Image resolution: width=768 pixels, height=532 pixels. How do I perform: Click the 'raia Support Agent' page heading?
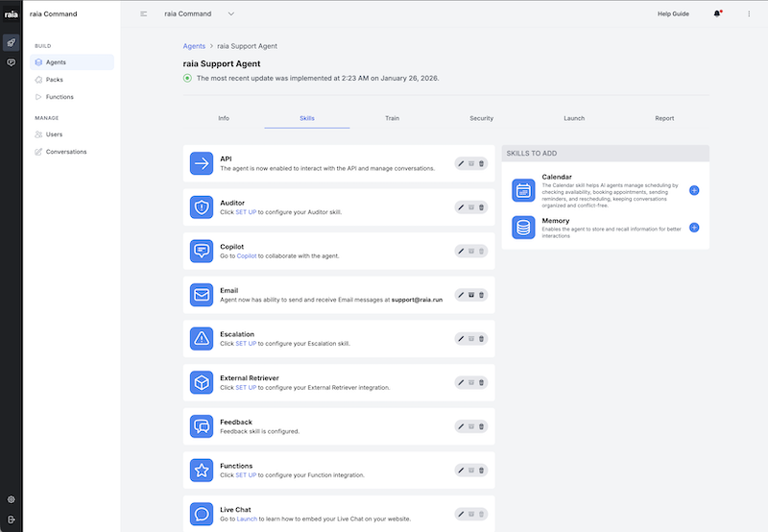click(x=222, y=63)
